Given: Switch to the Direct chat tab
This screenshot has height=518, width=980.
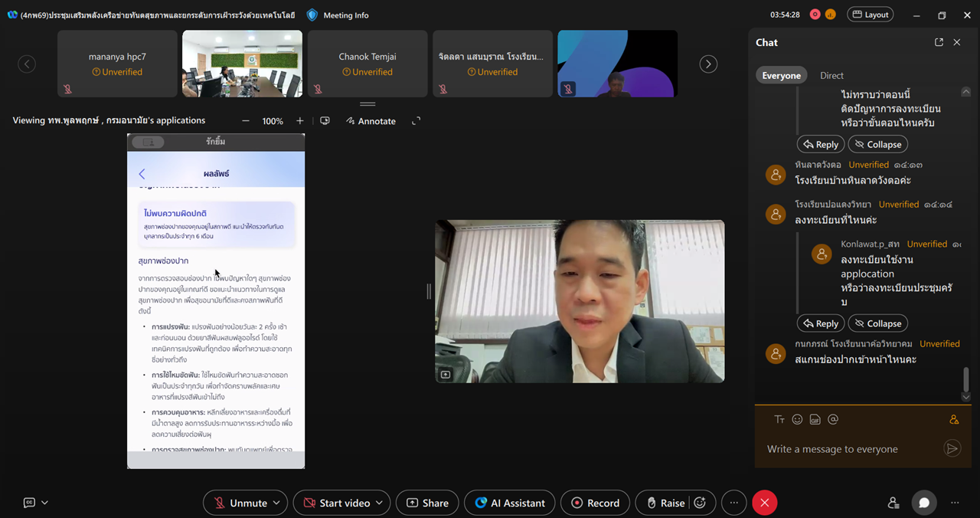Looking at the screenshot, I should 831,76.
